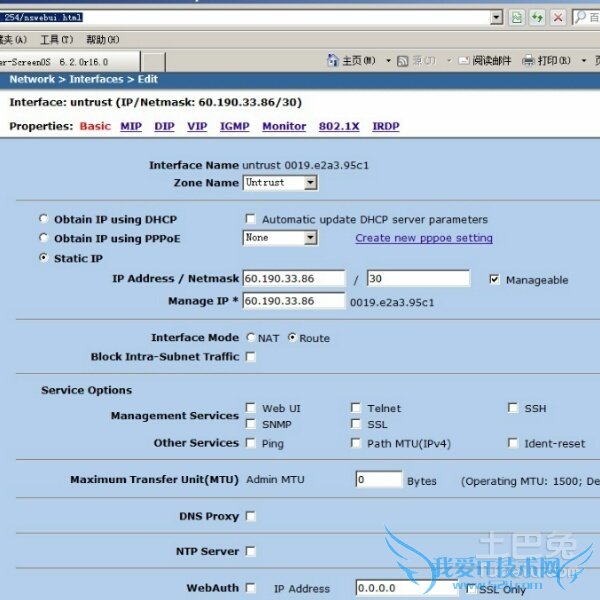
Task: Select Obtain IP using PPPoE radio button
Action: tap(44, 238)
